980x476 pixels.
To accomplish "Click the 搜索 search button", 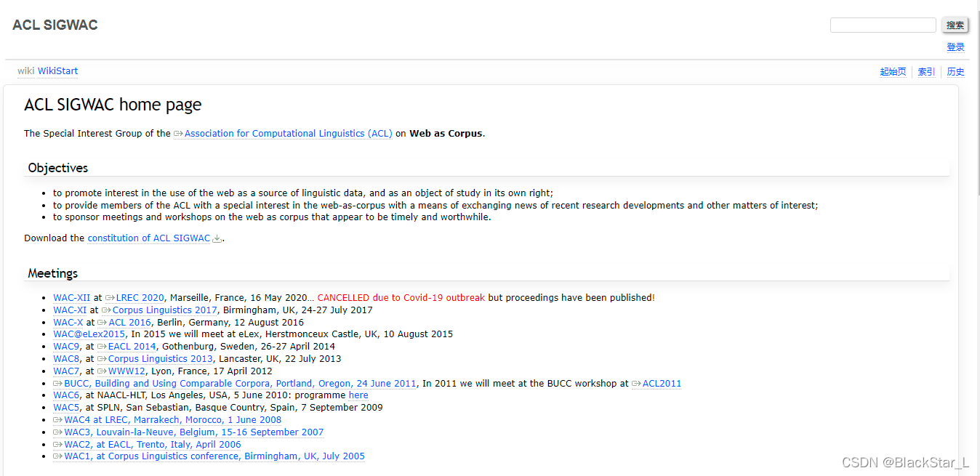I will click(x=955, y=25).
